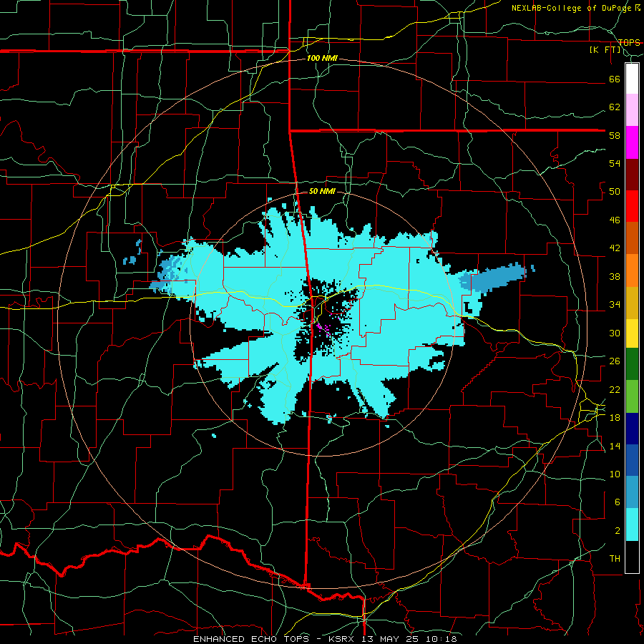Click the white 66 kft legend swatch
Screen dimensions: 644x644
(x=632, y=79)
